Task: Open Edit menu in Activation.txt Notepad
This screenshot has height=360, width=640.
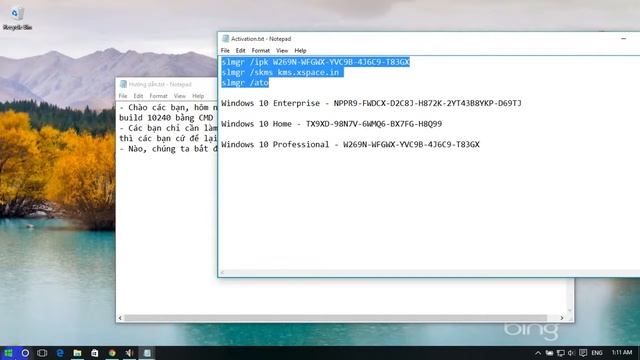Action: [x=240, y=51]
